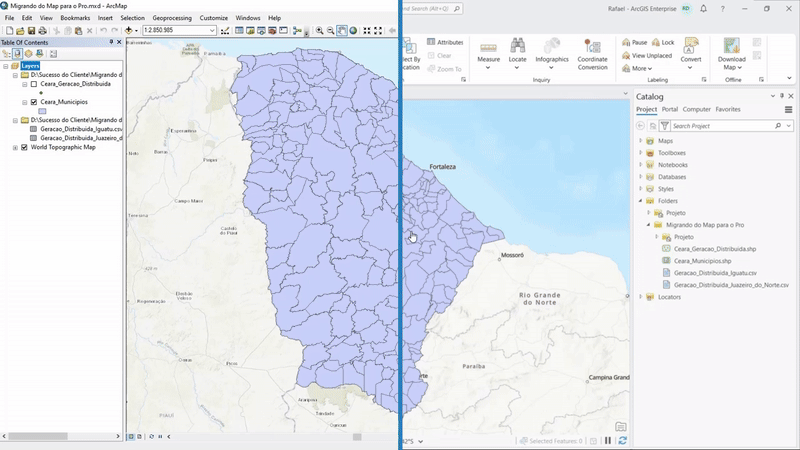Image resolution: width=800 pixels, height=450 pixels.
Task: Switch ArcMap to Layout View at the map bottom
Action: 139,437
